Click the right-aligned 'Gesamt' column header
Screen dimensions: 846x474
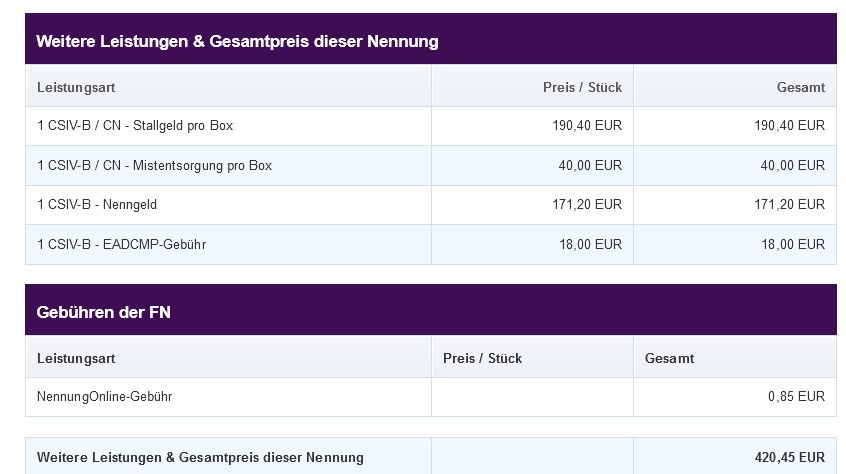(x=801, y=87)
